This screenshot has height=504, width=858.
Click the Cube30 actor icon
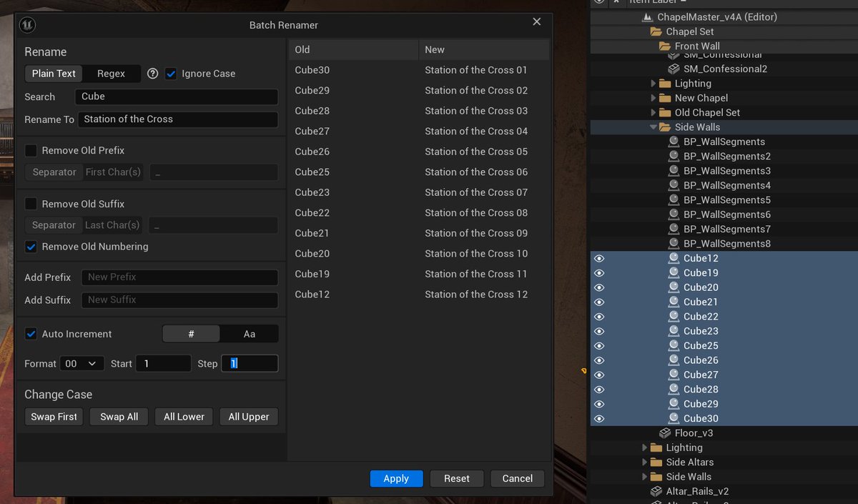point(674,418)
